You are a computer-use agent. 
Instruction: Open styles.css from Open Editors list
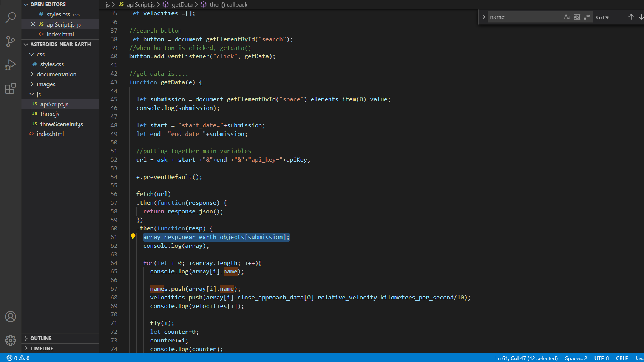[60, 14]
